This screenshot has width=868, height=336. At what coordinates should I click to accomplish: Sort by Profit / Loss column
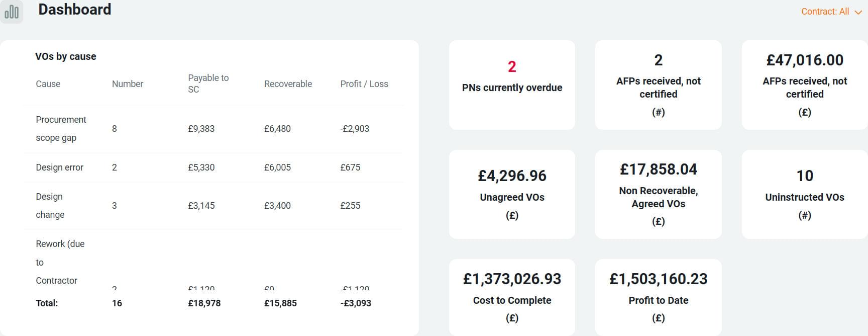tap(364, 84)
